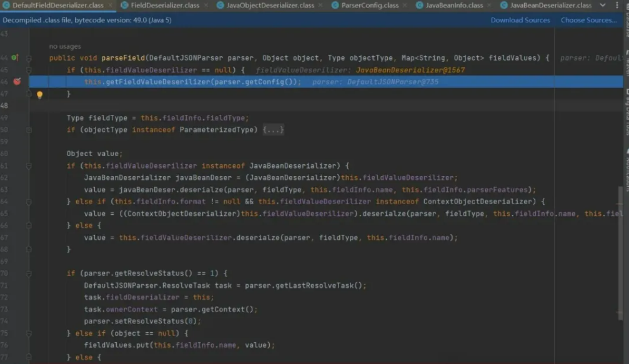The width and height of the screenshot is (629, 364).
Task: Click the fold end marker on line 47
Action: [x=29, y=94]
